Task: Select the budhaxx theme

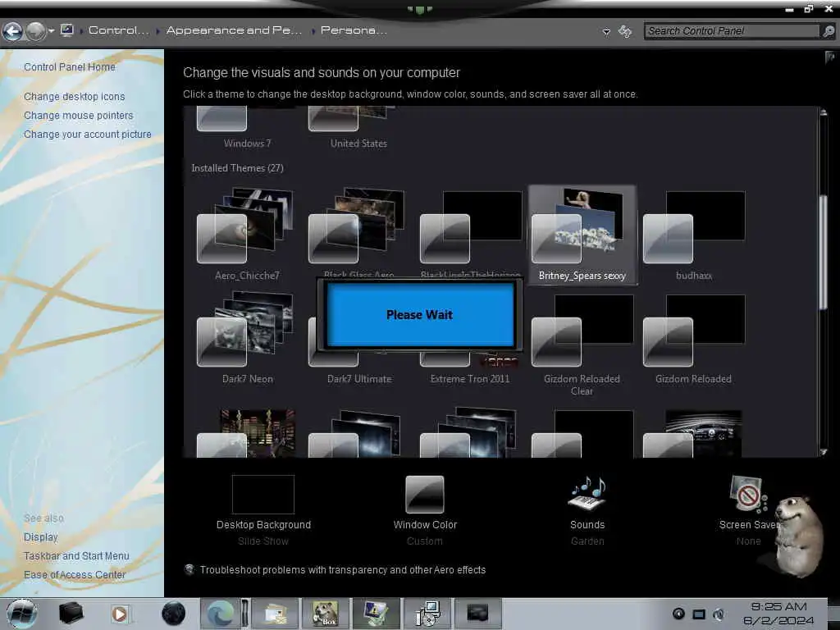Action: click(694, 235)
